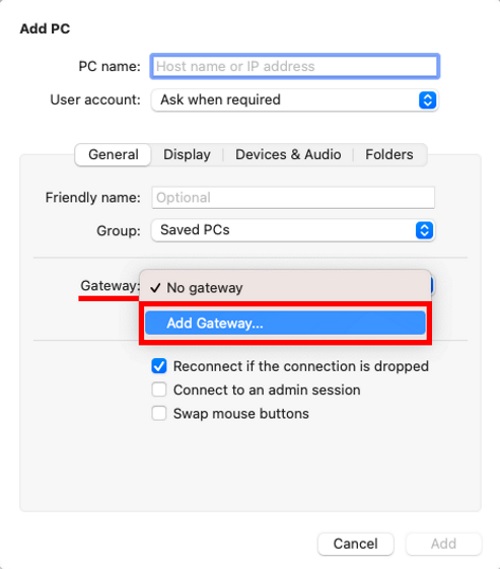The height and width of the screenshot is (569, 500).
Task: Switch to the Display tab
Action: tap(187, 155)
